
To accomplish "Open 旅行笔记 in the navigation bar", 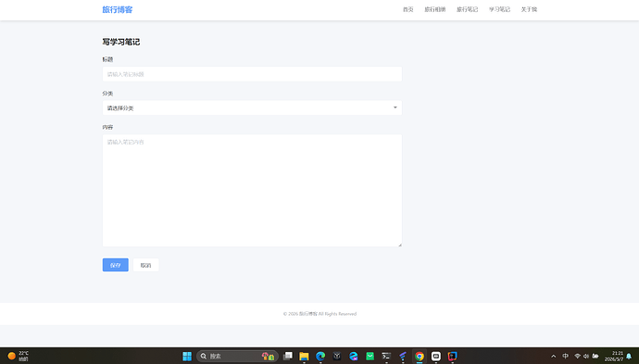I will tap(467, 9).
